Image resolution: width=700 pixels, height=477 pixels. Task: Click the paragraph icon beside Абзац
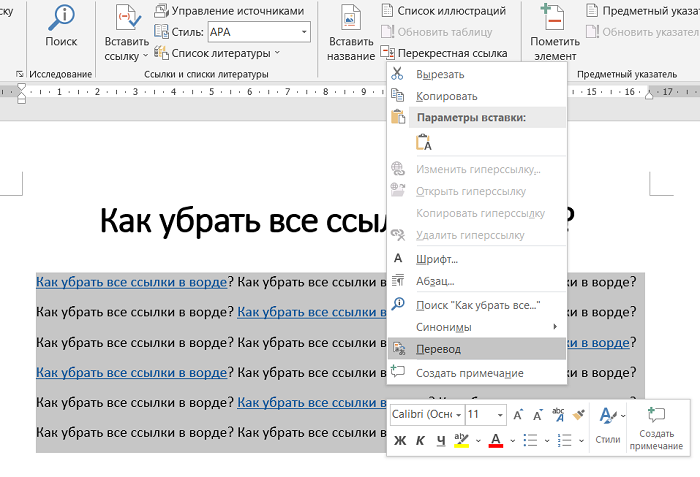(x=398, y=280)
